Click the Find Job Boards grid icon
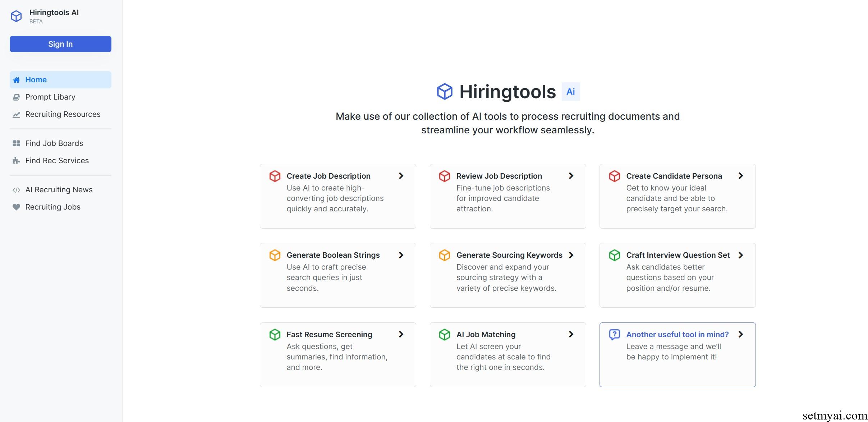 [16, 143]
